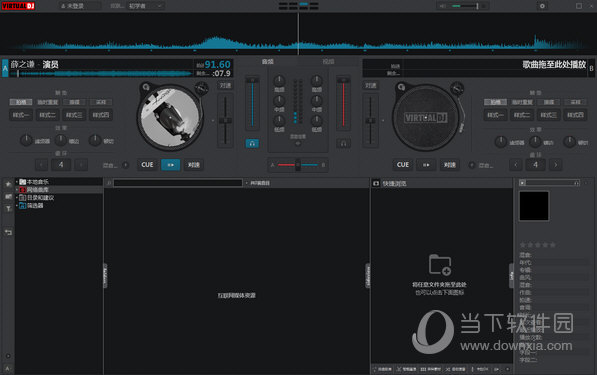Select the 采样 pad mode tab on deck A
This screenshot has height=375, width=597.
pyautogui.click(x=101, y=102)
